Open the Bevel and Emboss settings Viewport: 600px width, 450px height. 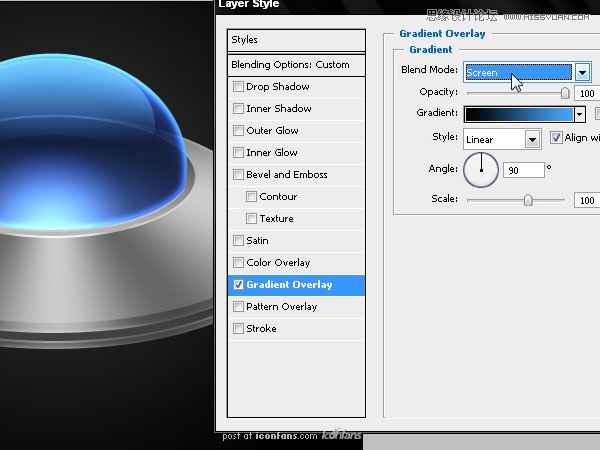tap(287, 174)
